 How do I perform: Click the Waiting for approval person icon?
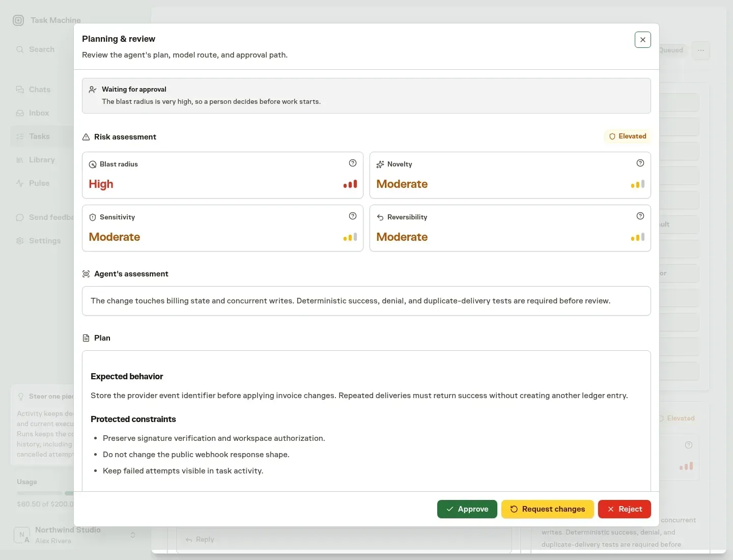[x=93, y=90]
